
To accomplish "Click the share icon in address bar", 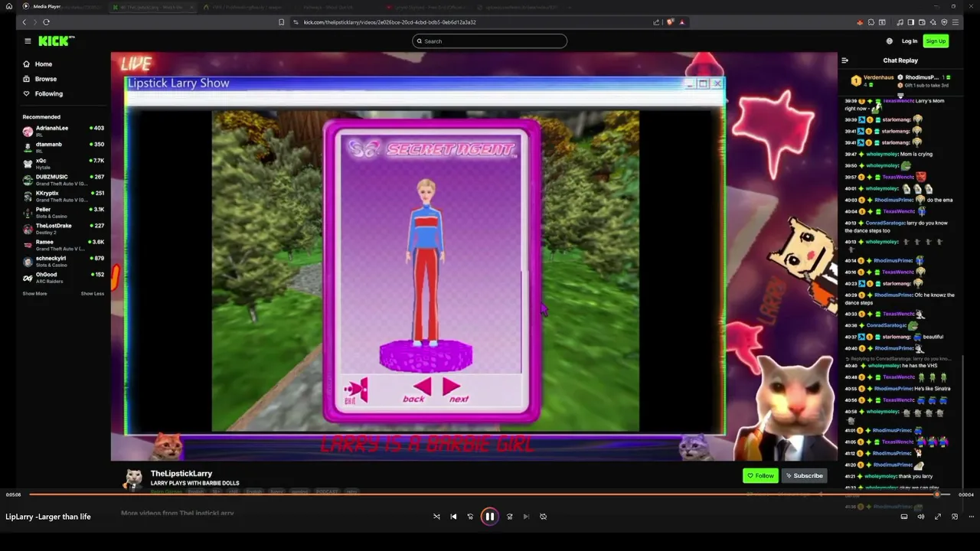I will 656,22.
